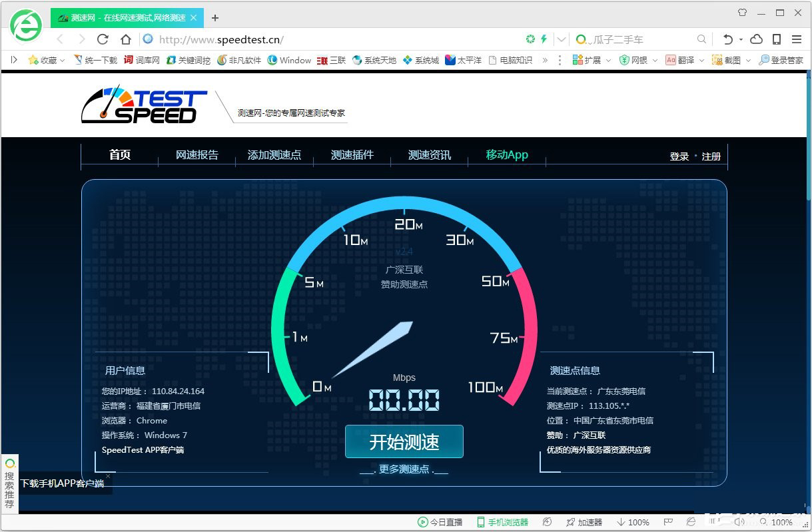This screenshot has height=532, width=812.
Task: Close the 下载手机APP客户端 popup
Action: click(108, 476)
